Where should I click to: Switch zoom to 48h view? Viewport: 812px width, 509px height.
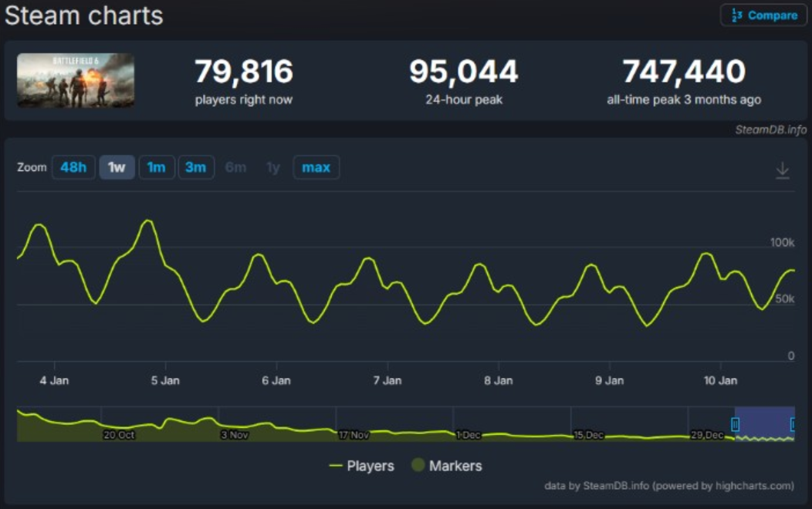coord(73,167)
